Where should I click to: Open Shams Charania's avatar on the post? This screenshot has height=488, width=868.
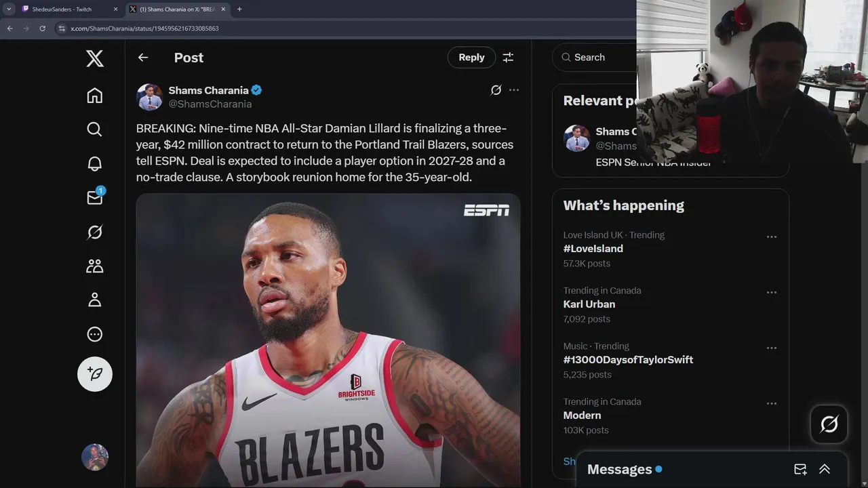pyautogui.click(x=150, y=97)
